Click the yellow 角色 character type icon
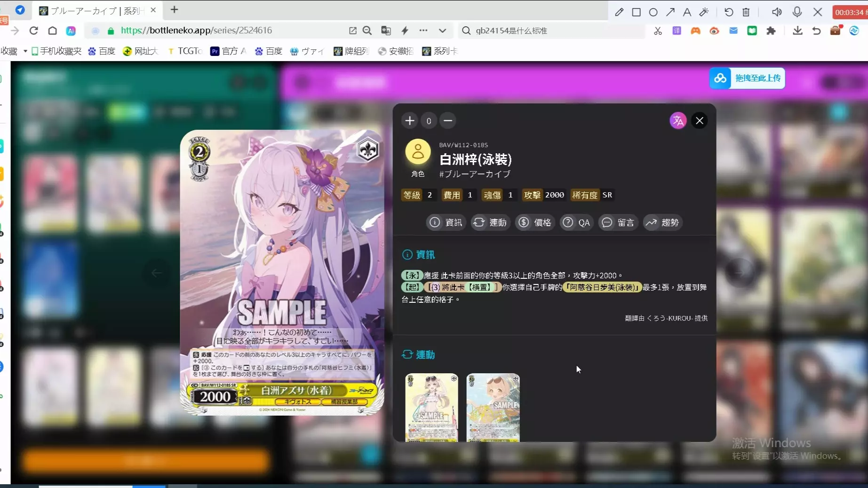This screenshot has width=868, height=488. point(418,152)
